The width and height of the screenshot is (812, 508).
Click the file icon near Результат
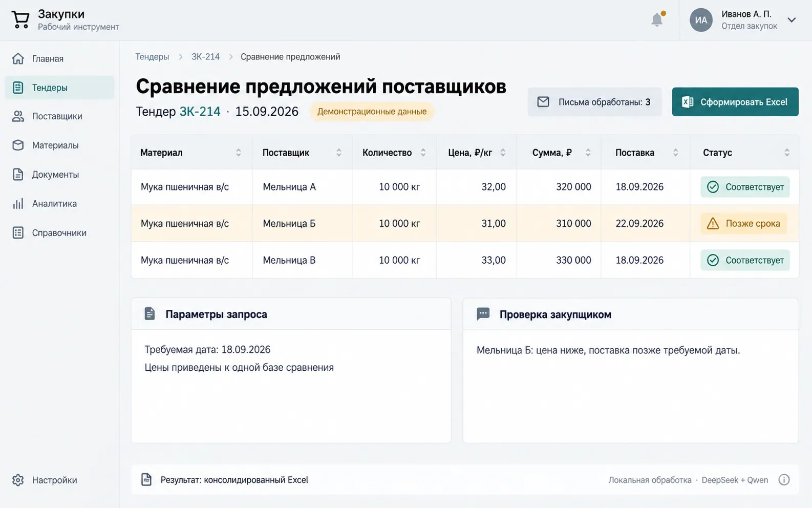146,480
